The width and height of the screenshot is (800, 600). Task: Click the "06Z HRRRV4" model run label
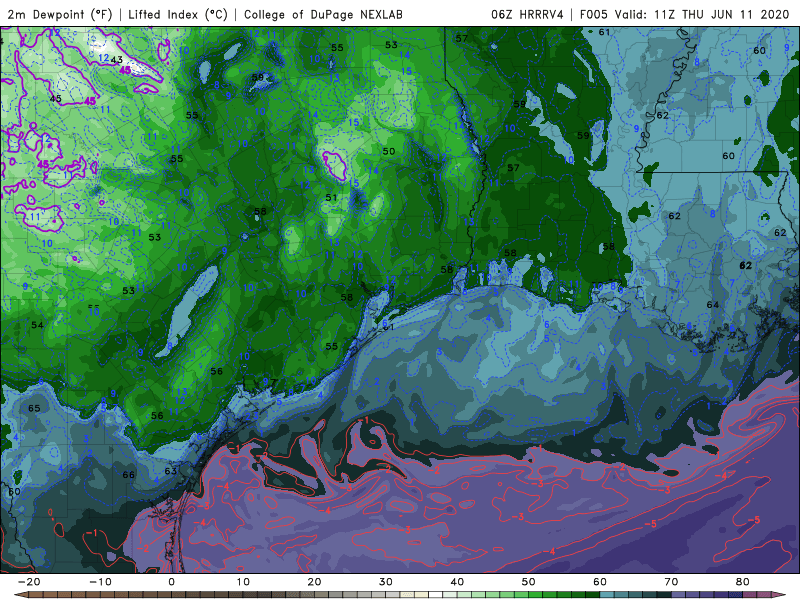coord(527,14)
